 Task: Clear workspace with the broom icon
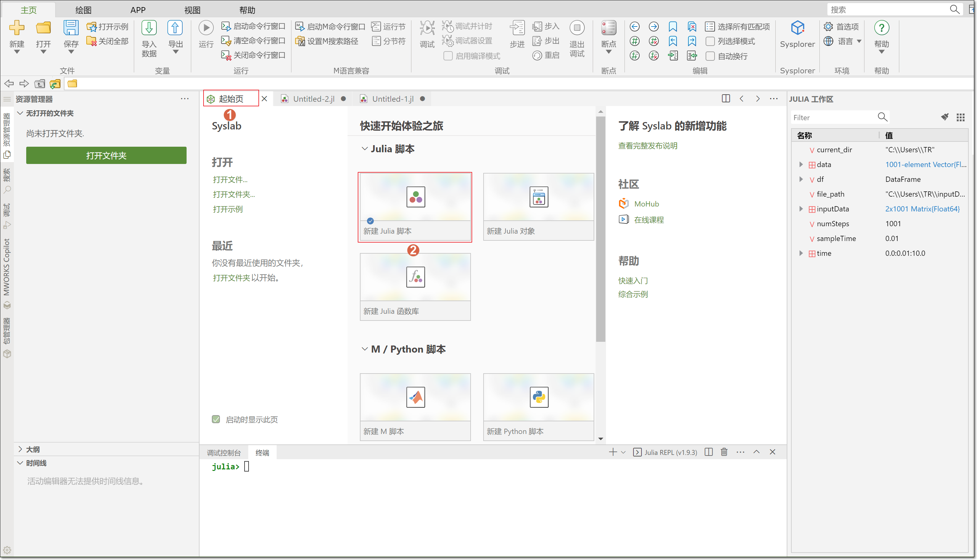pyautogui.click(x=945, y=117)
